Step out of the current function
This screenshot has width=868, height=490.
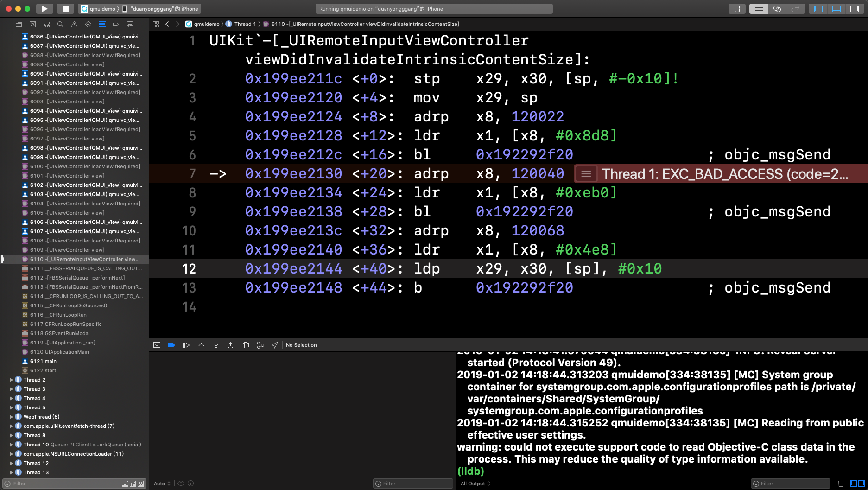(230, 345)
